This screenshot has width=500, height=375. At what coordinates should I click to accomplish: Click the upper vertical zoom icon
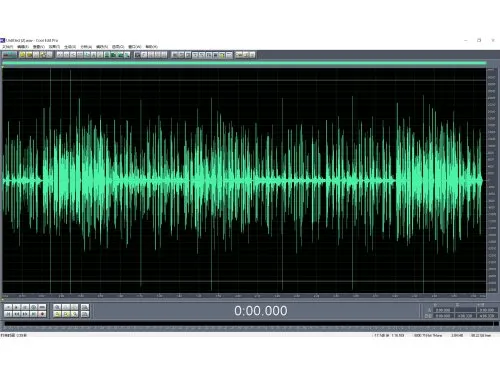click(85, 307)
